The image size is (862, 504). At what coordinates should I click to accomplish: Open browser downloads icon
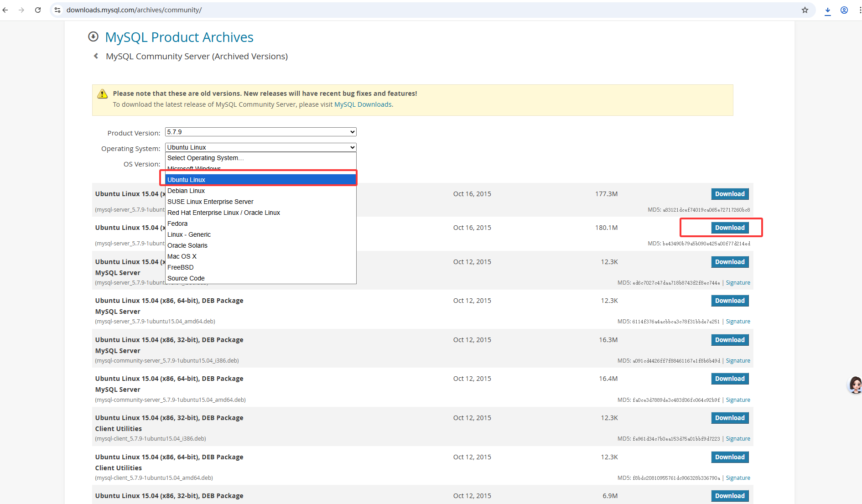[x=827, y=10]
